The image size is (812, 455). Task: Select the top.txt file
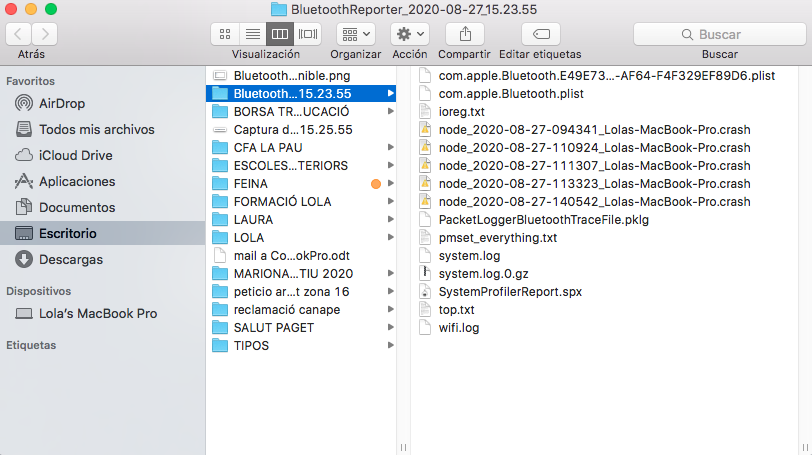point(606,310)
